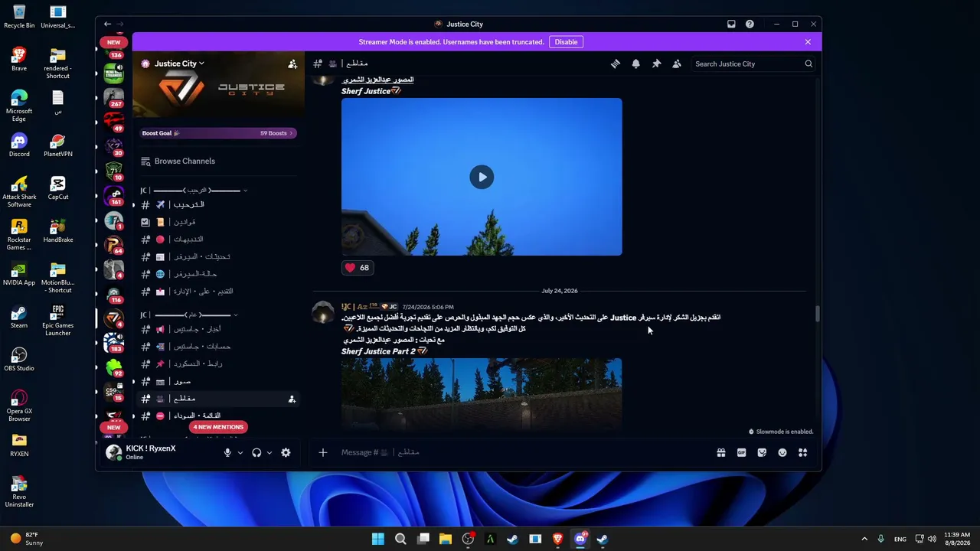Toggle microphone mute
Screen dimensions: 980x551
coord(227,452)
